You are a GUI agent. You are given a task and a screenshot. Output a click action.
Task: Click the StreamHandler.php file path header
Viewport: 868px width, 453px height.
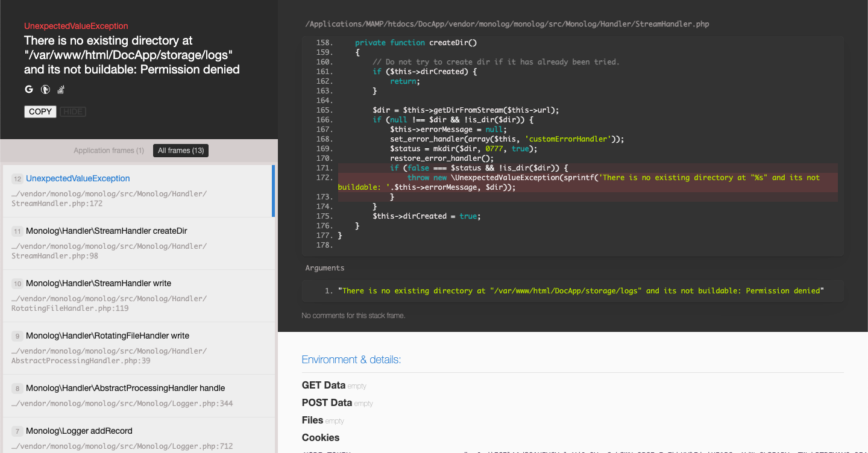point(508,24)
